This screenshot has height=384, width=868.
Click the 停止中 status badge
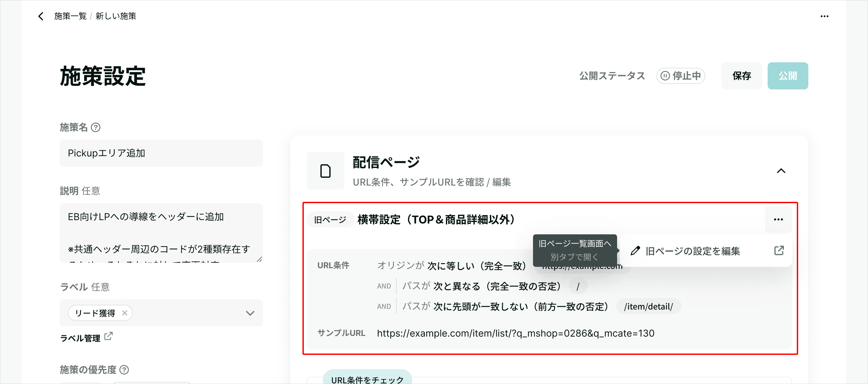(680, 76)
